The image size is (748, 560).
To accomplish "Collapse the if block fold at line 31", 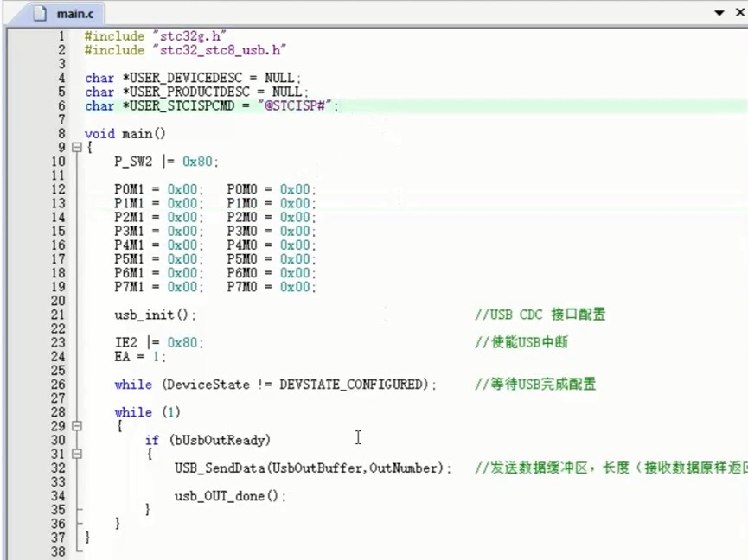I will coord(77,454).
